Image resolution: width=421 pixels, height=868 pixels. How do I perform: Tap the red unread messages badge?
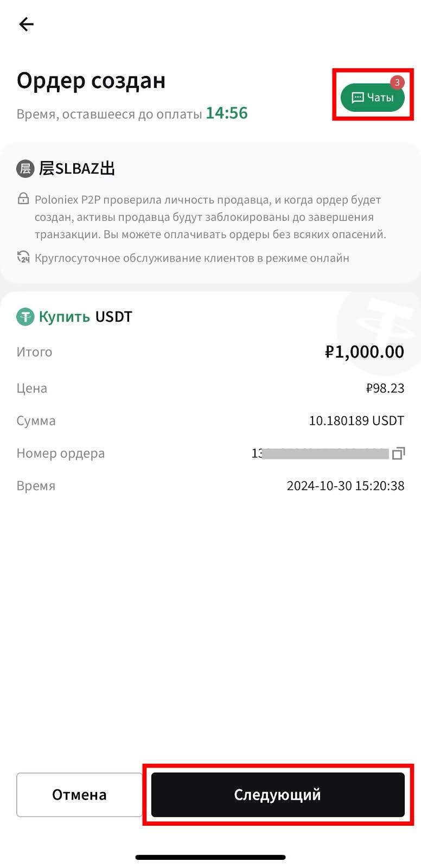[397, 82]
